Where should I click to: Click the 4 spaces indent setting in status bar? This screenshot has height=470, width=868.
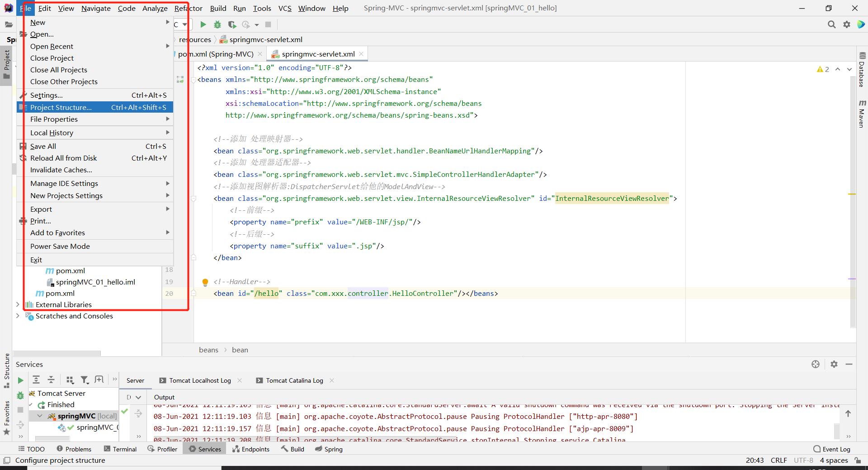point(834,460)
